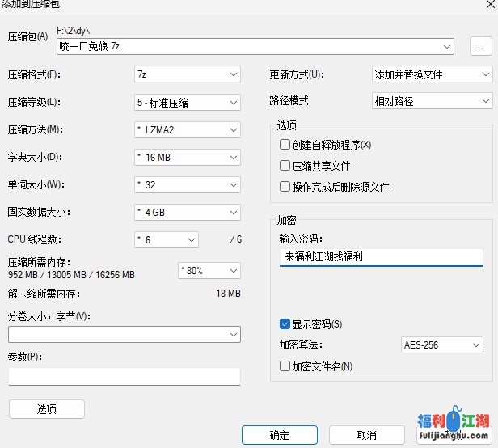Image resolution: width=498 pixels, height=448 pixels.
Task: Expand the 路径模式 dropdown
Action: [x=432, y=102]
